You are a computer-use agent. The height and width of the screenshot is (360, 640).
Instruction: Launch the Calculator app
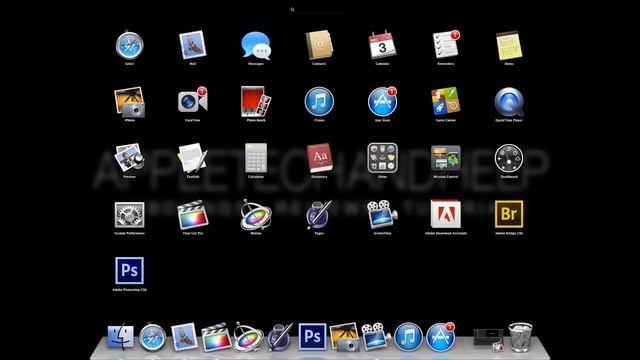[x=256, y=158]
